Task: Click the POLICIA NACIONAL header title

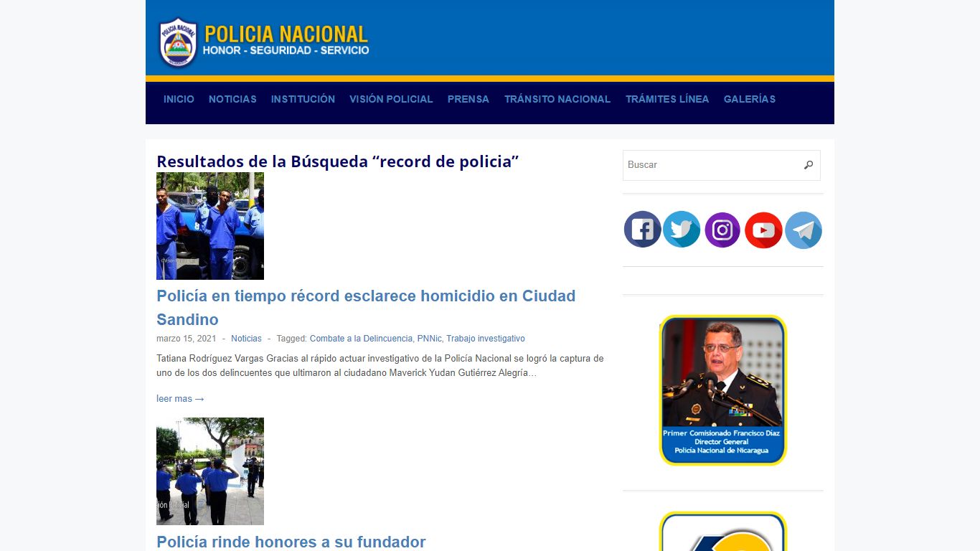Action: pyautogui.click(x=286, y=34)
